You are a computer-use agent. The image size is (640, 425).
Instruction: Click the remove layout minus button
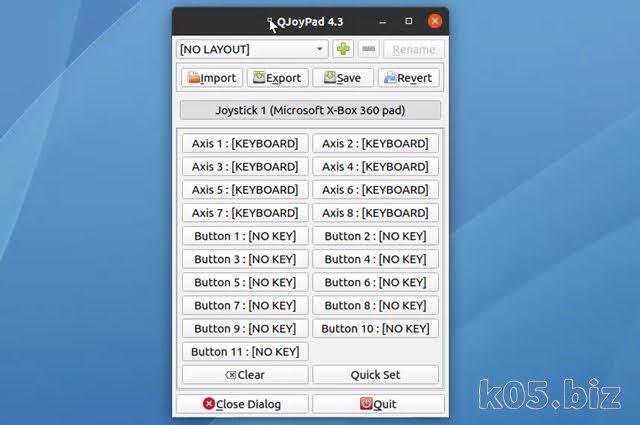[x=369, y=49]
